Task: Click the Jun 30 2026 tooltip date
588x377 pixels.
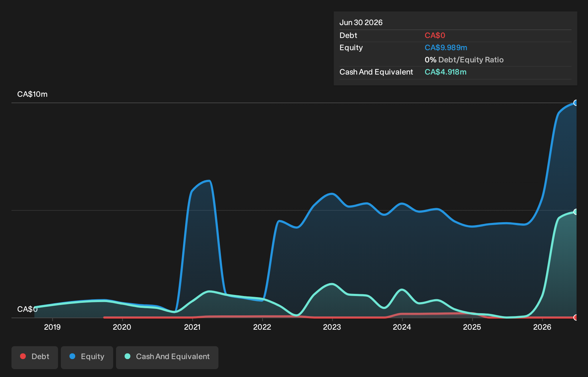Action: coord(361,23)
